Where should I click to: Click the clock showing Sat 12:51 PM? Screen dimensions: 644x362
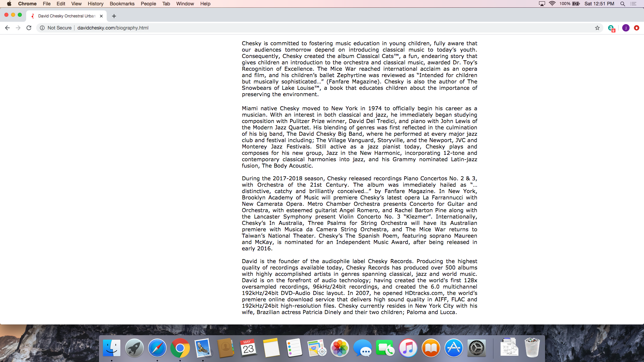(599, 4)
